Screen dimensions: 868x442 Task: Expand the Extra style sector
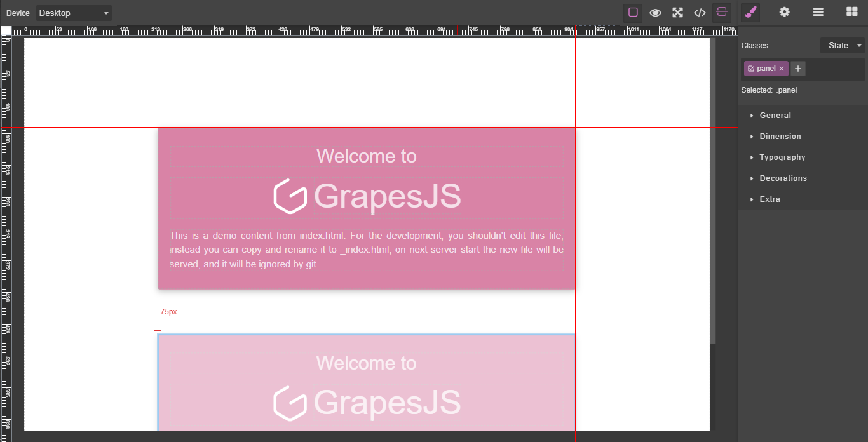coord(803,199)
